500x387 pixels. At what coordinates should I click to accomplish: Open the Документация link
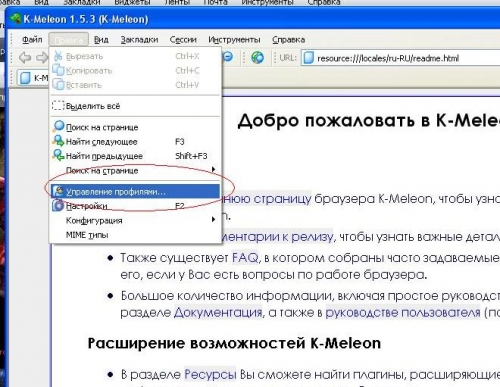(218, 312)
